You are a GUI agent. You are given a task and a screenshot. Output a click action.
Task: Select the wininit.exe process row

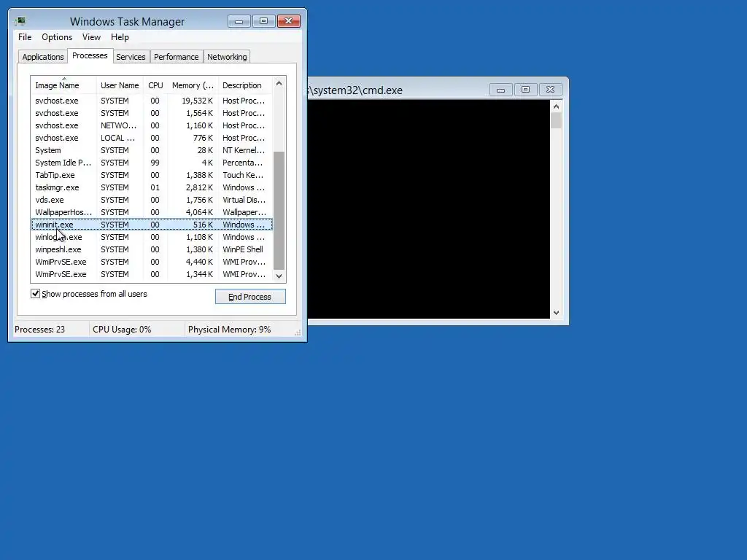152,225
